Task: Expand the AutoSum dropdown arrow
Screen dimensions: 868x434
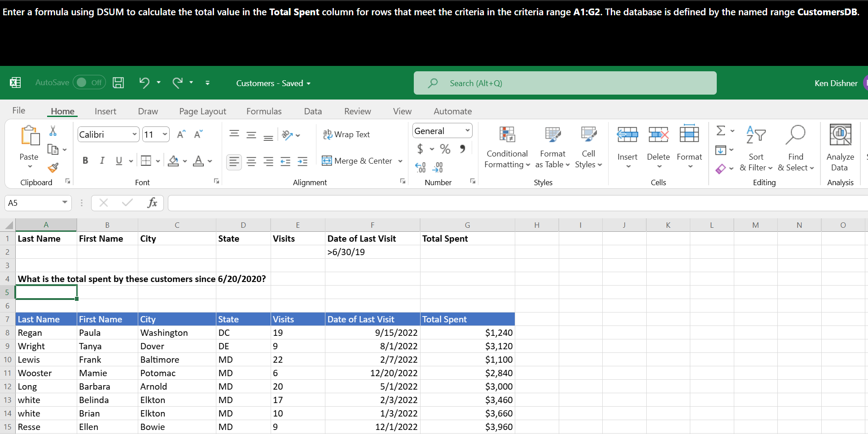Action: tap(732, 131)
